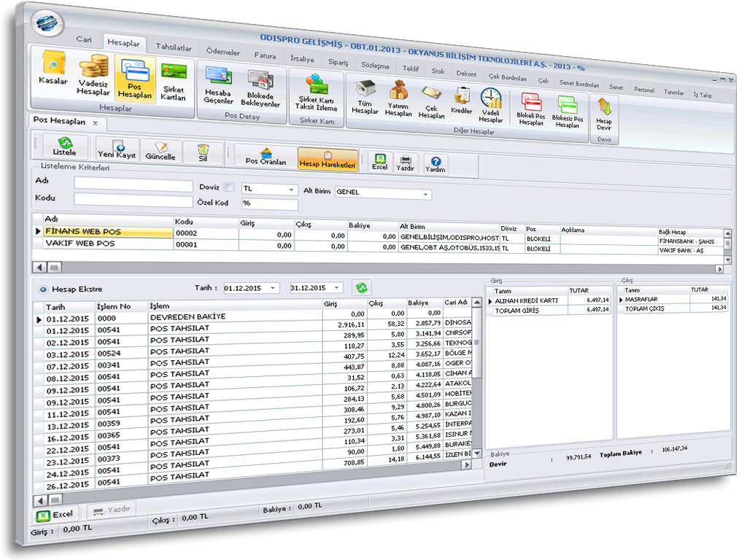The image size is (747, 560).
Task: Open Pos Oranları toolbar button
Action: tap(266, 157)
